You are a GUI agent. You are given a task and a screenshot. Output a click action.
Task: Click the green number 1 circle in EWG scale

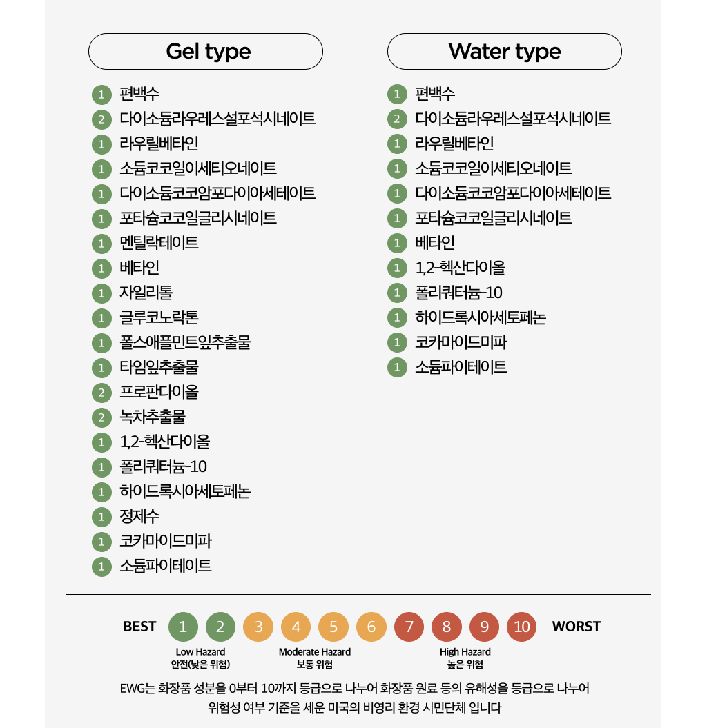pos(183,627)
